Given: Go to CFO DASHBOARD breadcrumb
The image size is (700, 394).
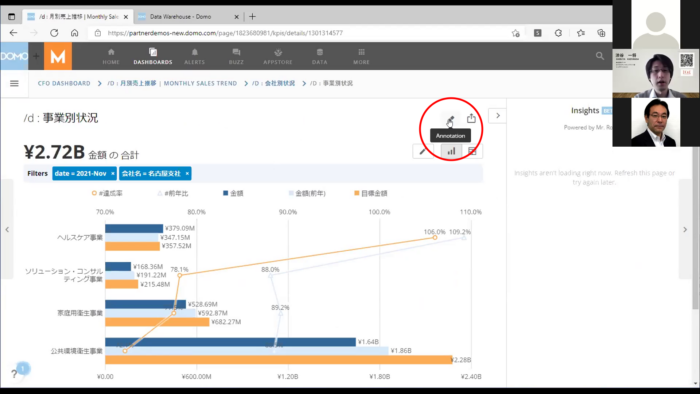Looking at the screenshot, I should 64,83.
